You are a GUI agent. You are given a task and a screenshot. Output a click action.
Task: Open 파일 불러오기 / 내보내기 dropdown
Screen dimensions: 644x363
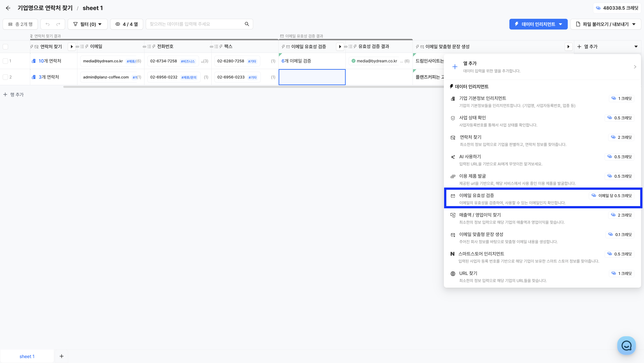606,24
